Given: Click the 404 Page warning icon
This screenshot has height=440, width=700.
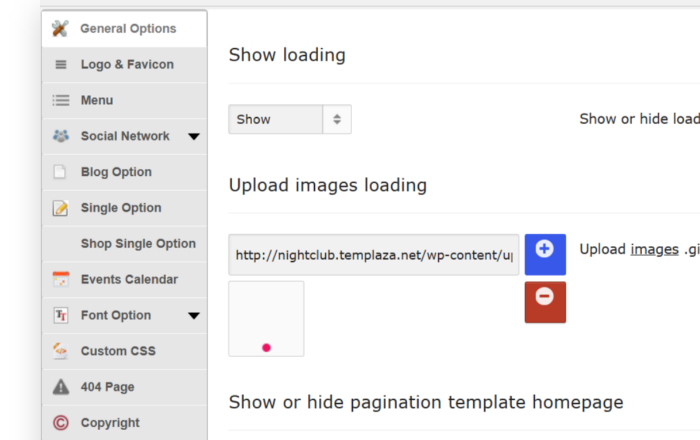Looking at the screenshot, I should click(61, 387).
